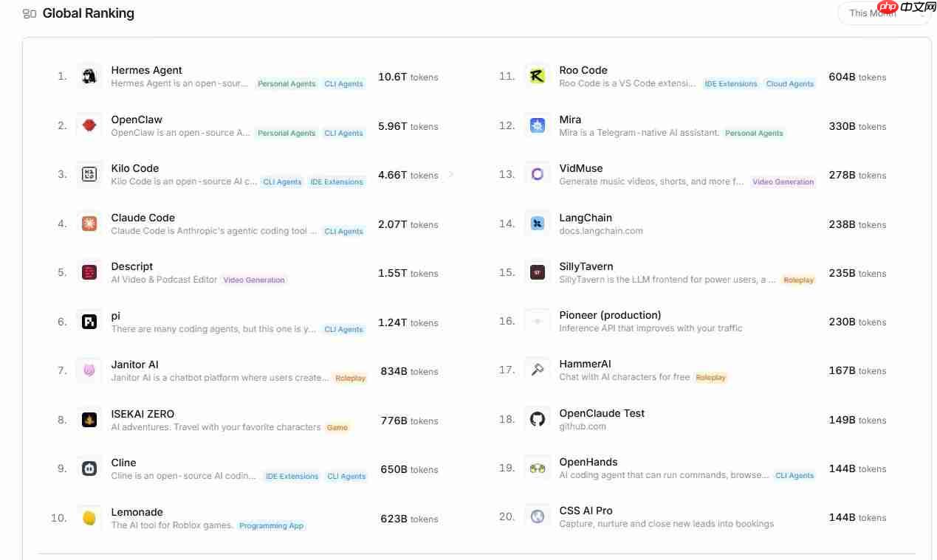Image resolution: width=937 pixels, height=560 pixels.
Task: Open the Lemonade lemon icon
Action: pyautogui.click(x=89, y=518)
